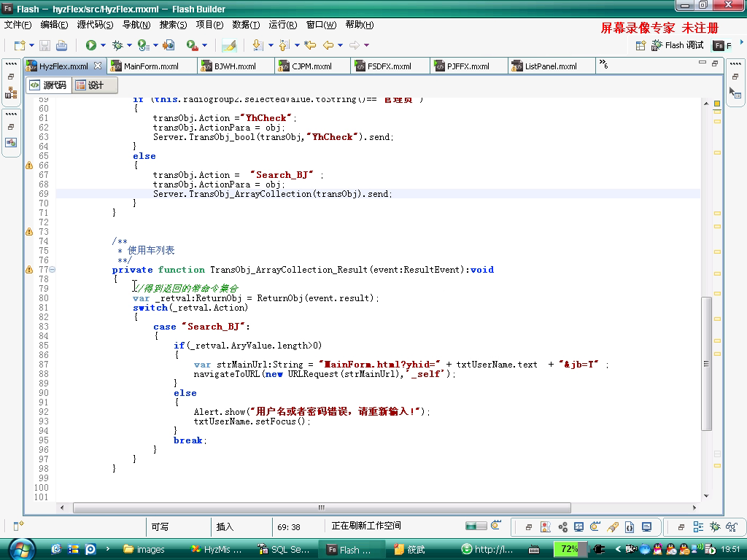Click the horizontal scrollbar thumb

click(322, 507)
